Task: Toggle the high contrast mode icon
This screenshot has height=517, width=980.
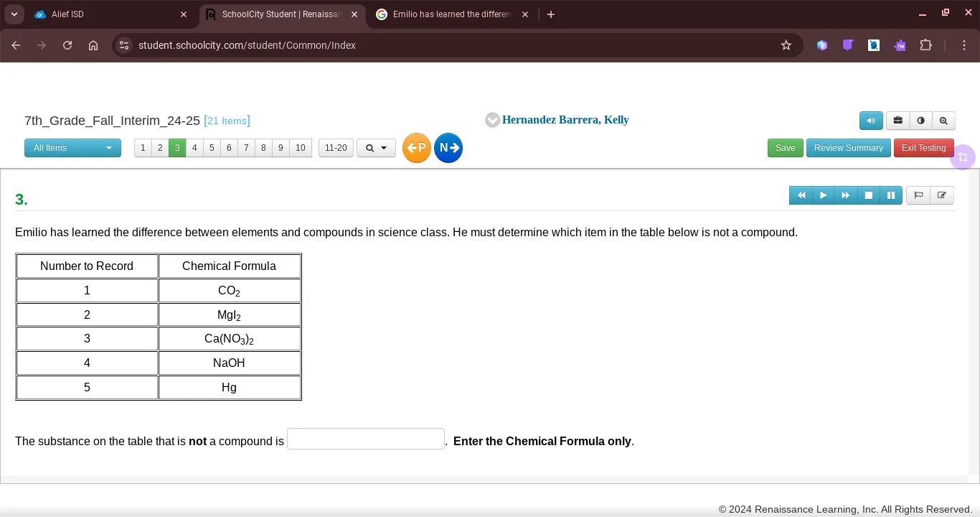Action: pyautogui.click(x=920, y=121)
